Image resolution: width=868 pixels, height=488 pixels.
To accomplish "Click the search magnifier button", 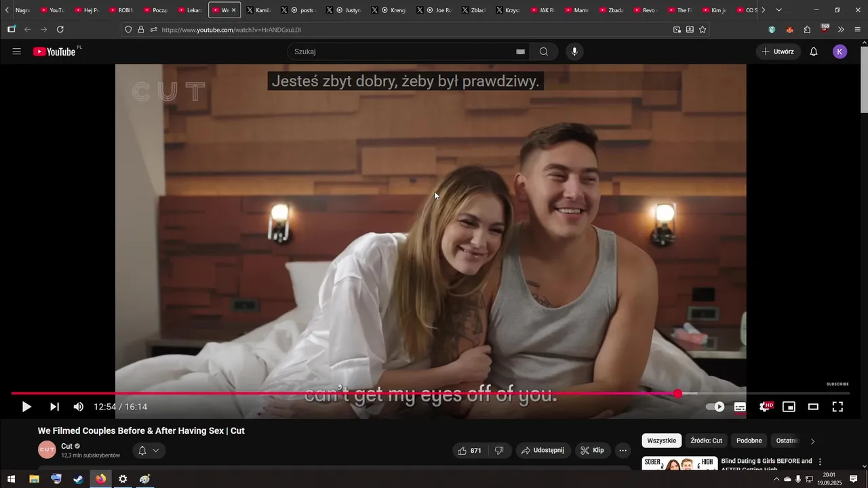I will 544,52.
